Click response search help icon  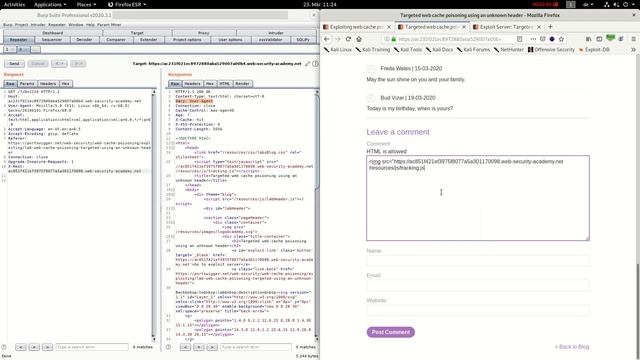click(168, 347)
